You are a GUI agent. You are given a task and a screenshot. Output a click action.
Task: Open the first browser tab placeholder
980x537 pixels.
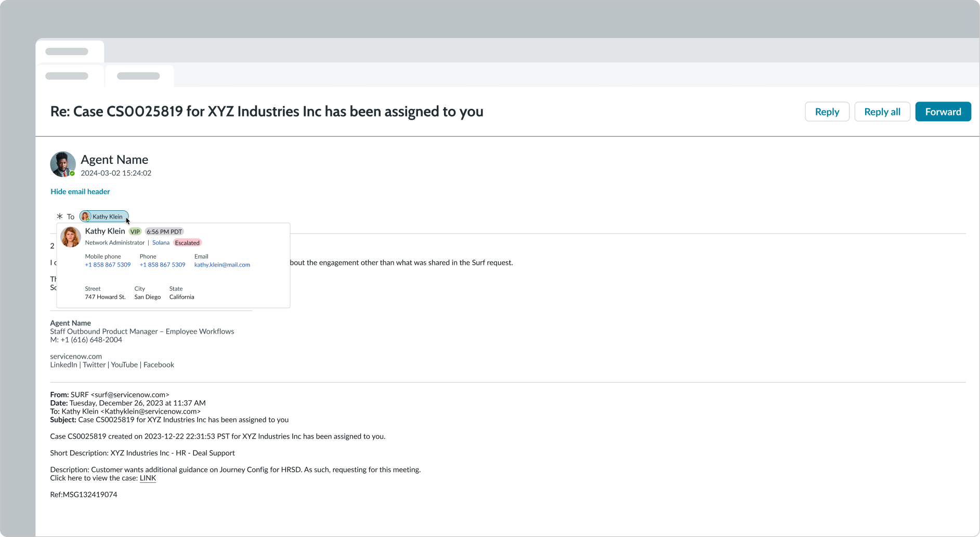[x=66, y=51]
